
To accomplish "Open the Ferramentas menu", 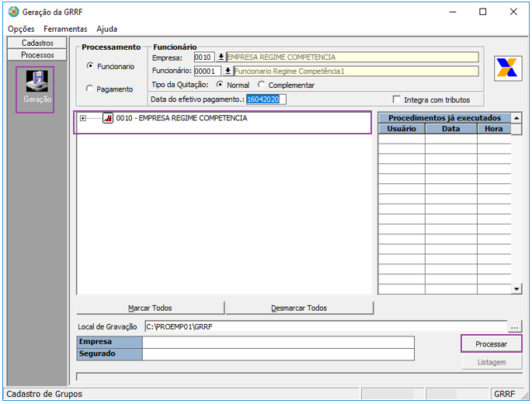I will [x=65, y=29].
